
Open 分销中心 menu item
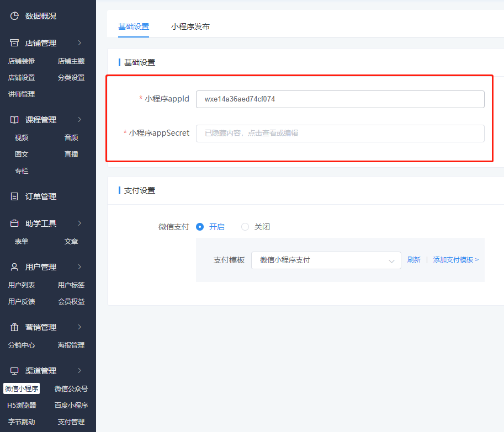tap(22, 345)
